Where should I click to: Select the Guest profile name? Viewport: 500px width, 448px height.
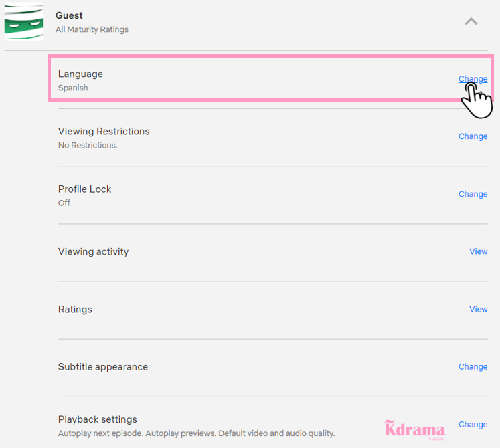click(x=69, y=15)
